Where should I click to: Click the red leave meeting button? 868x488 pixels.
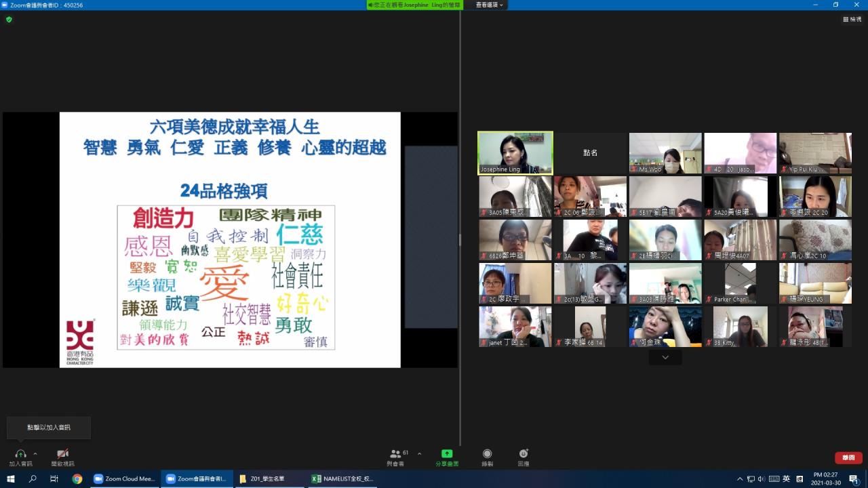click(848, 457)
